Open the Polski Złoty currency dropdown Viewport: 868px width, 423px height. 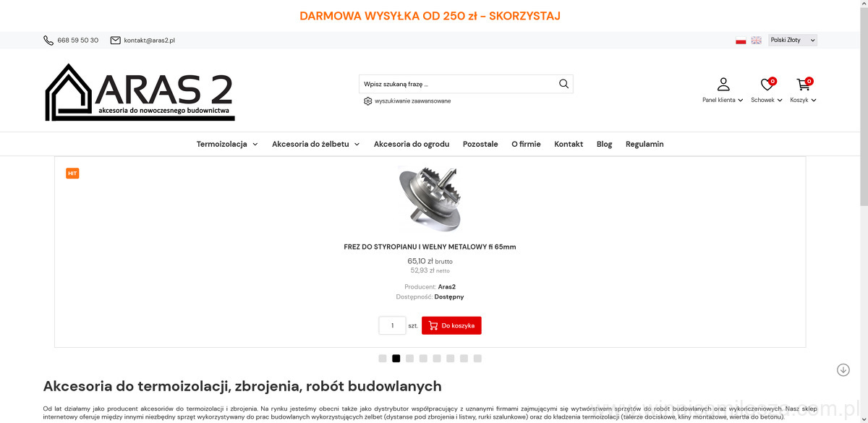pos(793,40)
